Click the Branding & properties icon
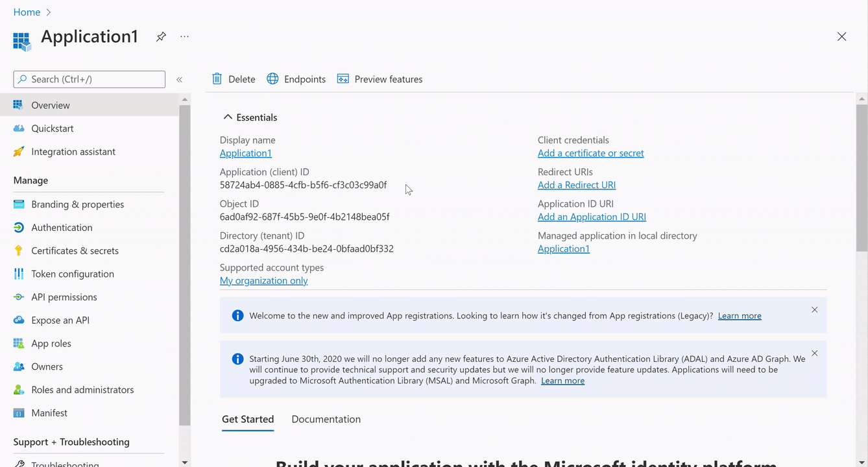 coord(18,204)
